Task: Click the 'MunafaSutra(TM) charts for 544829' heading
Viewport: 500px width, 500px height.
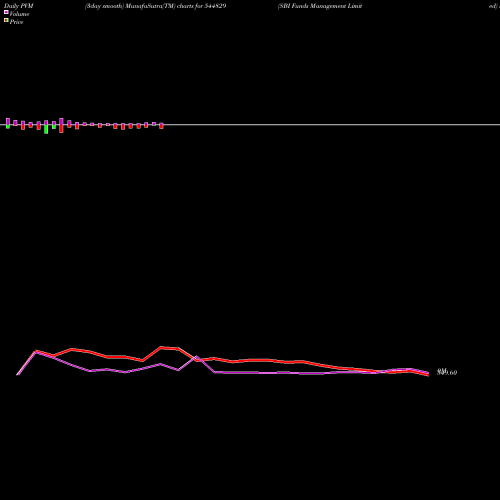Action: pyautogui.click(x=176, y=6)
